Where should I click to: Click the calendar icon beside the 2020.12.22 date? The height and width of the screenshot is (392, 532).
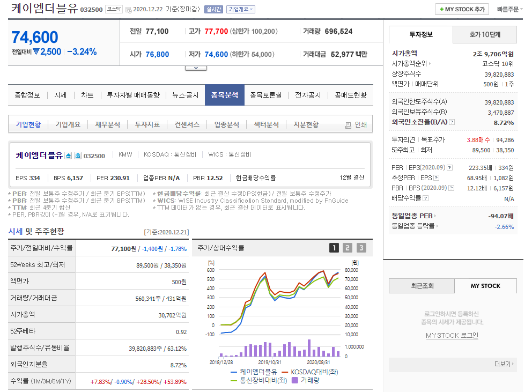pos(129,10)
